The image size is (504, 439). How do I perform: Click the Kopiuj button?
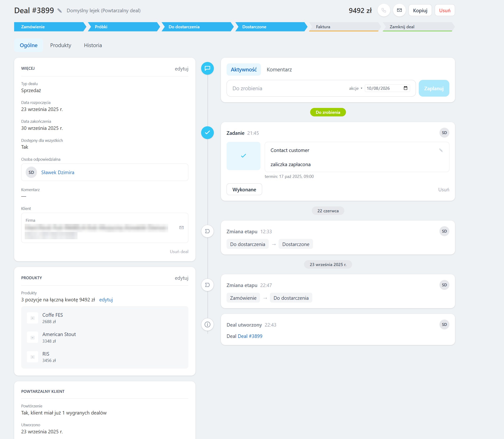click(x=420, y=11)
